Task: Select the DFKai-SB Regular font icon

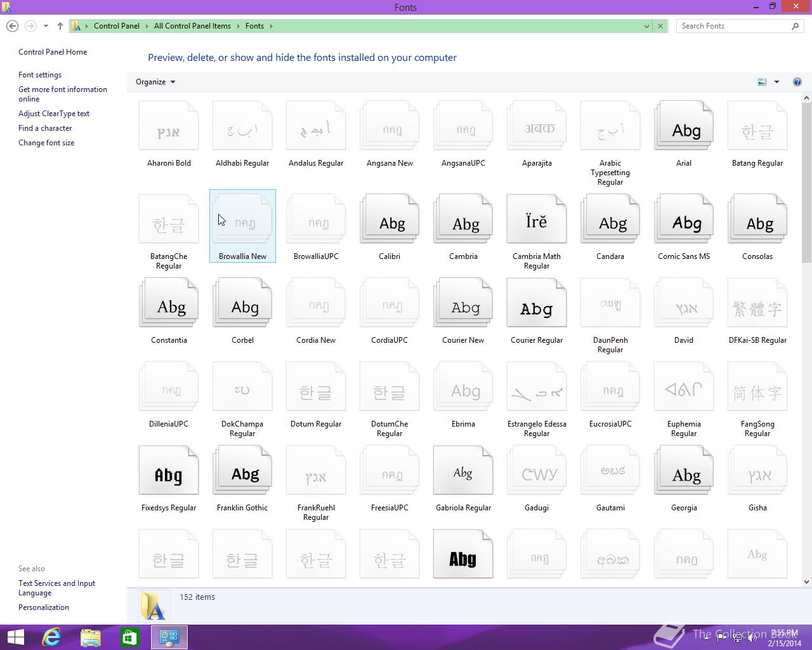Action: 757,303
